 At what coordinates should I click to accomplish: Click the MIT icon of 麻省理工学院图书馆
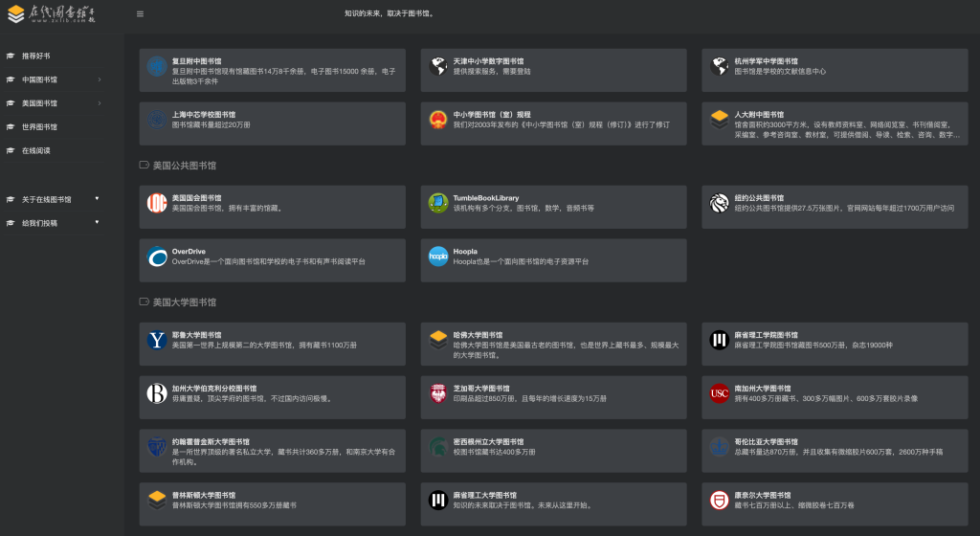coord(720,340)
